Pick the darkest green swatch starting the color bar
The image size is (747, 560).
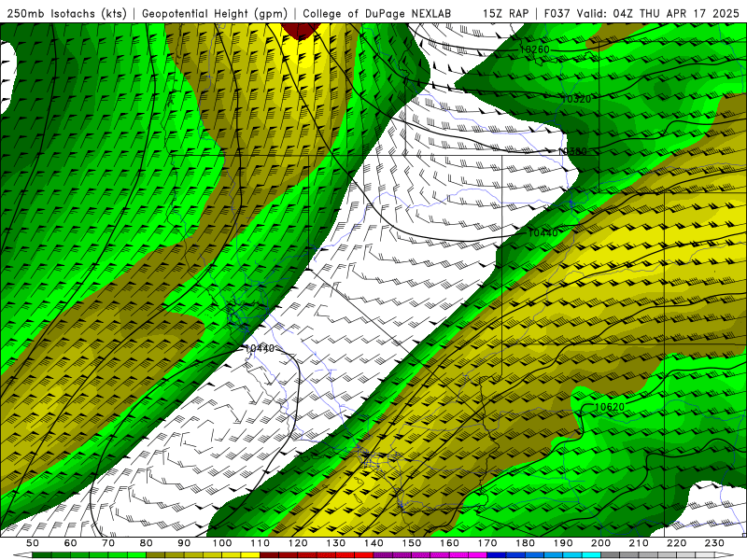pyautogui.click(x=42, y=555)
